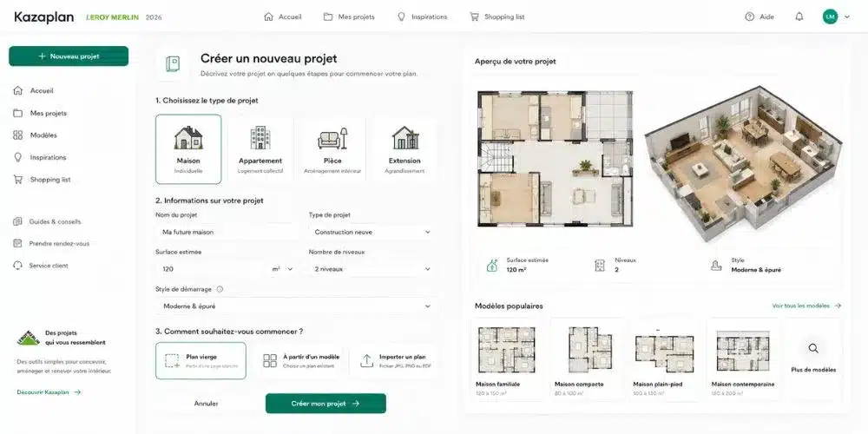Click the notification bell icon
This screenshot has width=868, height=434.
(x=799, y=17)
